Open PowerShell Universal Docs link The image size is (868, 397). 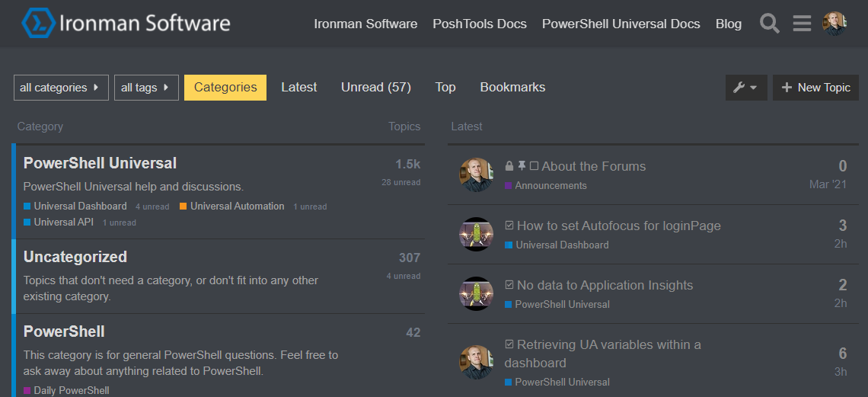(x=621, y=24)
